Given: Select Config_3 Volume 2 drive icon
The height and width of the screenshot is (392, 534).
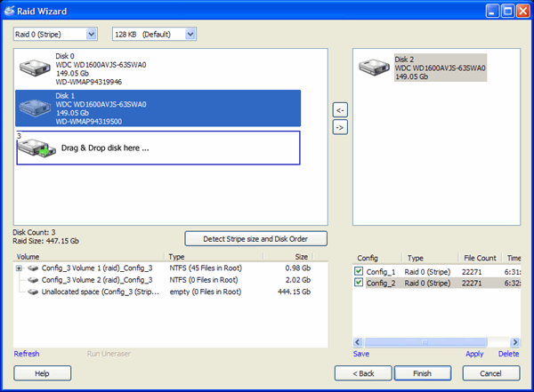Looking at the screenshot, I should [x=33, y=280].
